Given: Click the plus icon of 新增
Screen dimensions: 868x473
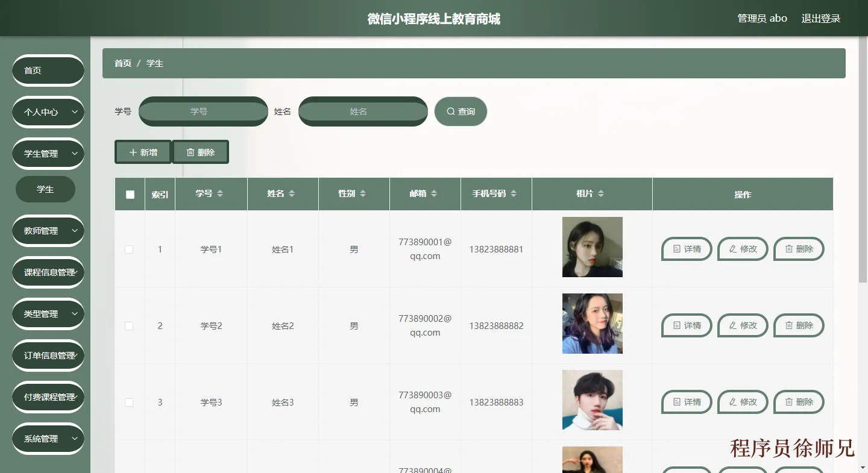Looking at the screenshot, I should pyautogui.click(x=133, y=152).
